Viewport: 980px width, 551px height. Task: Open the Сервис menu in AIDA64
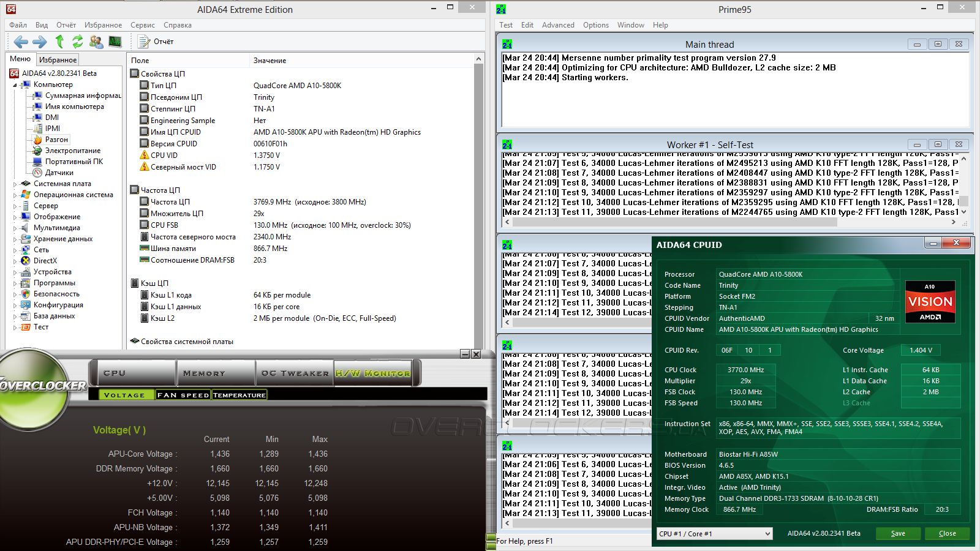(143, 25)
